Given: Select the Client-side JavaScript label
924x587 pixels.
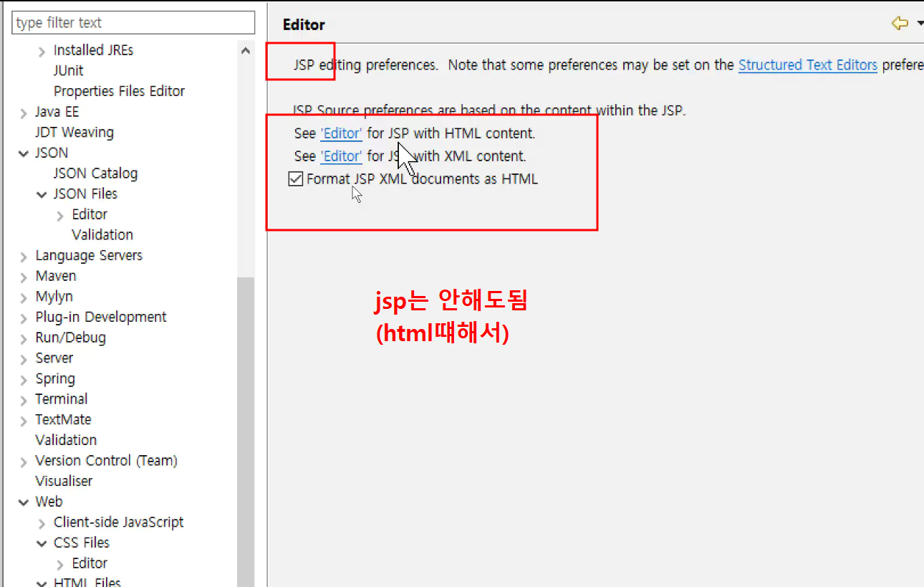Looking at the screenshot, I should pyautogui.click(x=118, y=522).
